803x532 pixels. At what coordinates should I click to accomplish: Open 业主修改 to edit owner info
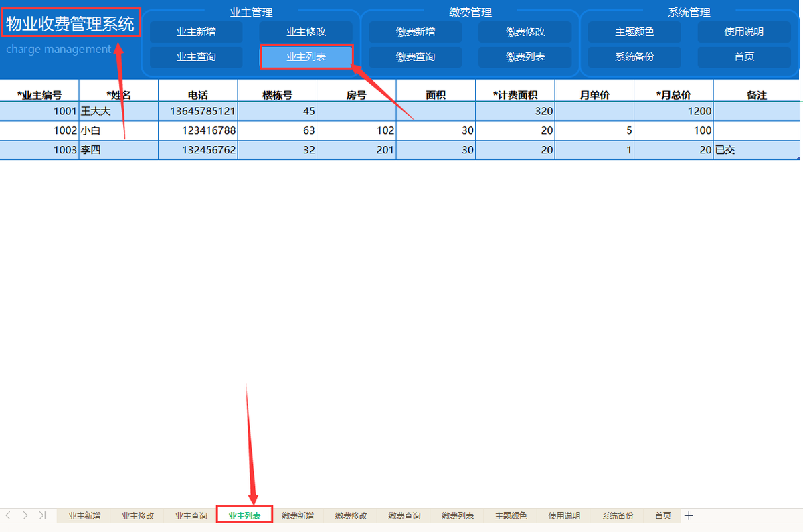pos(306,31)
